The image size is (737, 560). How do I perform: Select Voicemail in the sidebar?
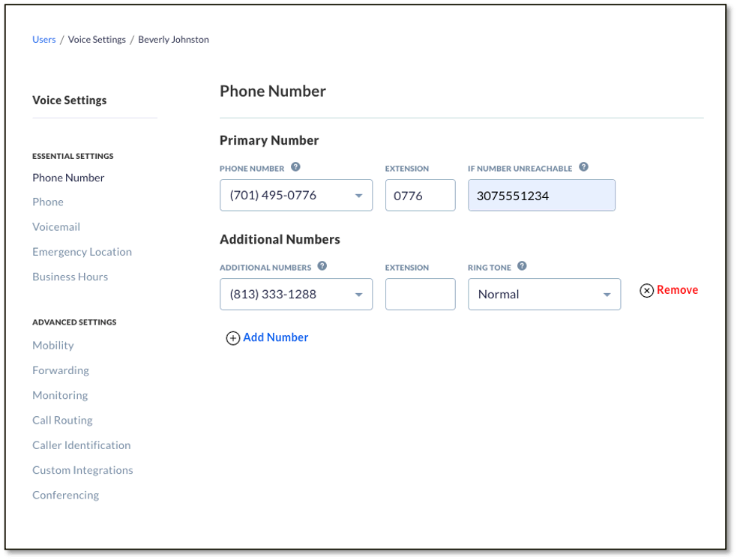click(56, 226)
